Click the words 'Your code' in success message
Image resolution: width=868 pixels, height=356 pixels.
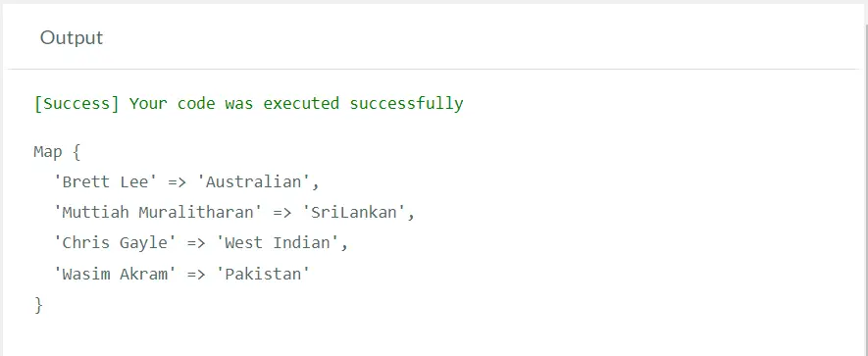point(173,104)
